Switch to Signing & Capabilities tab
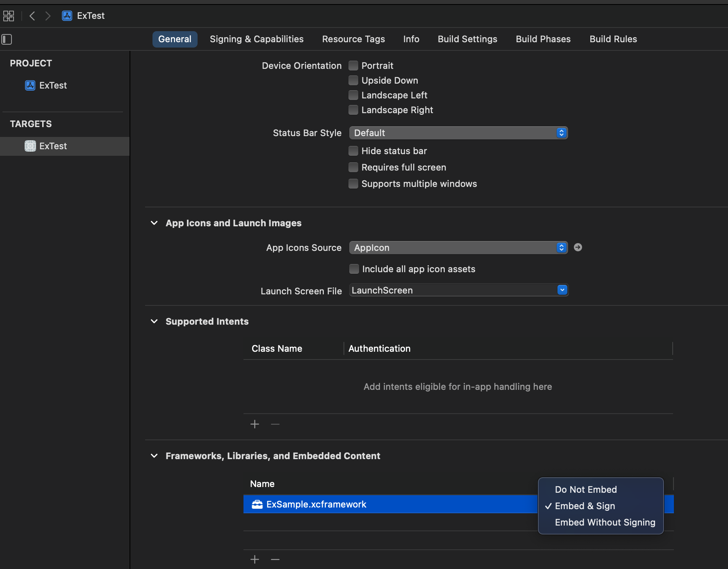Viewport: 728px width, 569px height. point(257,39)
